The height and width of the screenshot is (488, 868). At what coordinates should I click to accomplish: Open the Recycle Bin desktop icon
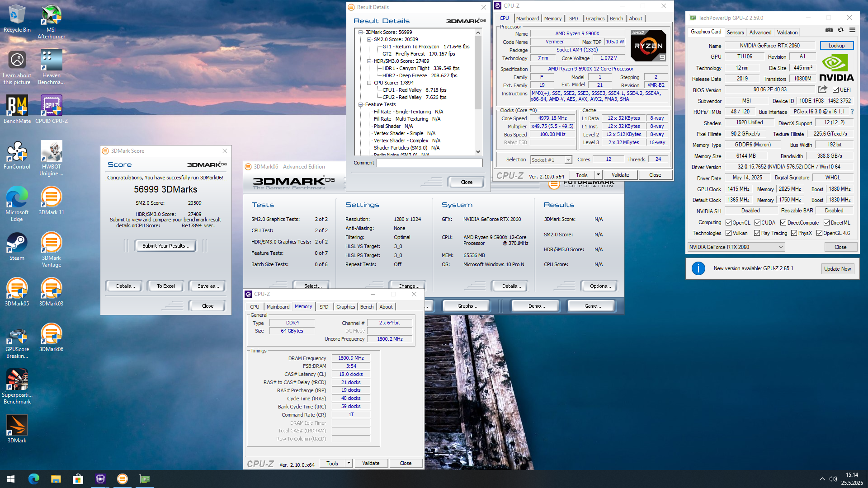click(x=17, y=19)
